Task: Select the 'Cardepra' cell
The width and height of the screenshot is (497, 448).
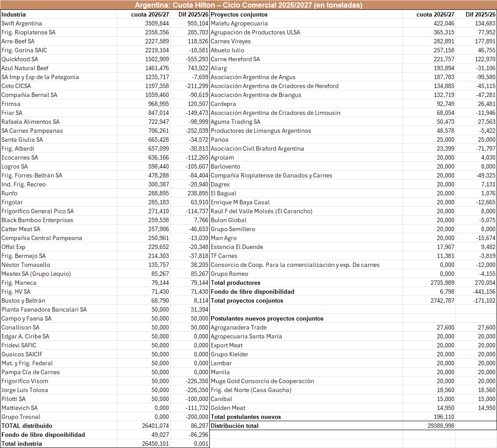Action: coord(306,104)
